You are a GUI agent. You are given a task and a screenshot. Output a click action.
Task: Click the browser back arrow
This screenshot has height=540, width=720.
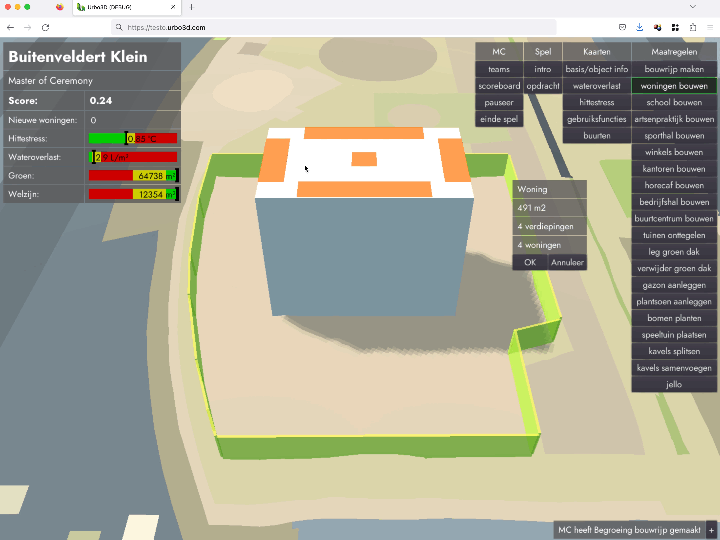(11, 27)
